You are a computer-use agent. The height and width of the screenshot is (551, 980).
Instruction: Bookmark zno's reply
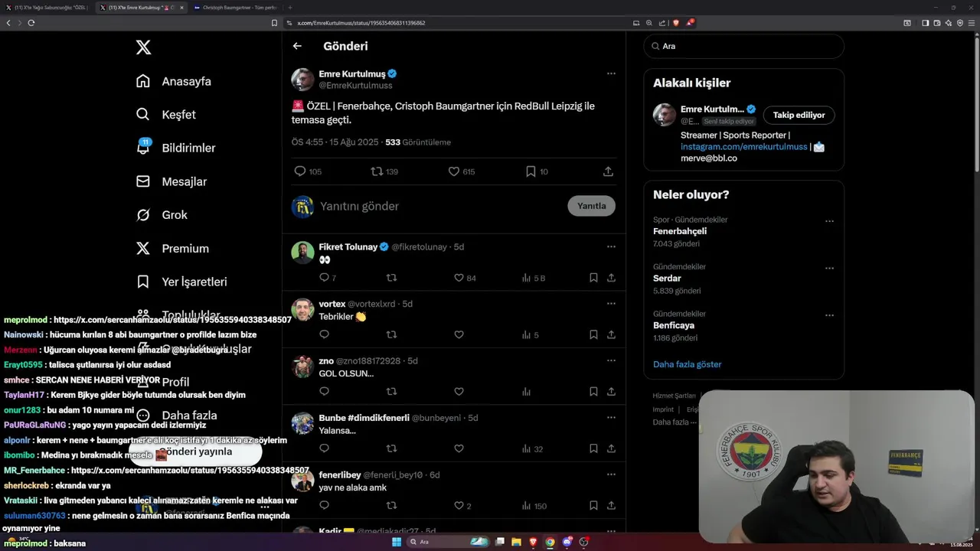593,392
